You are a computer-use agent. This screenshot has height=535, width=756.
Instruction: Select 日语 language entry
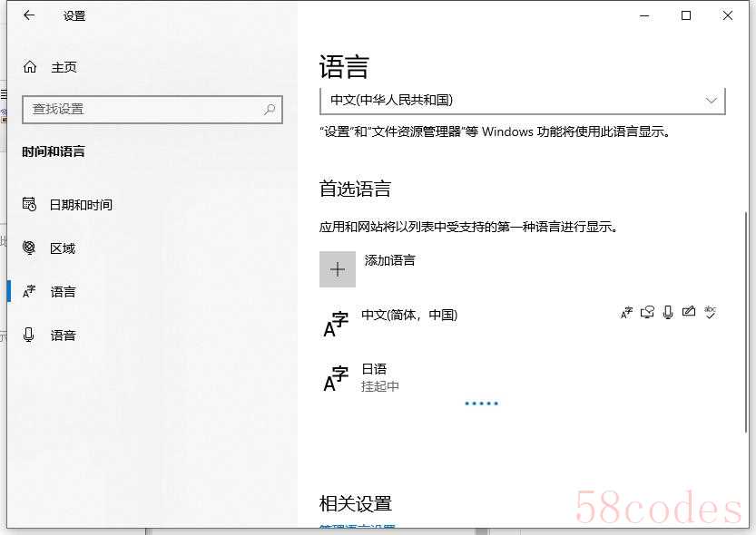[522, 377]
